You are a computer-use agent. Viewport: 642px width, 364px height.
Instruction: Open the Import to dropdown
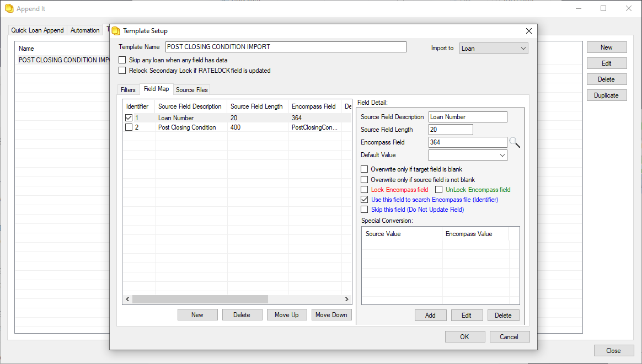[x=494, y=49]
